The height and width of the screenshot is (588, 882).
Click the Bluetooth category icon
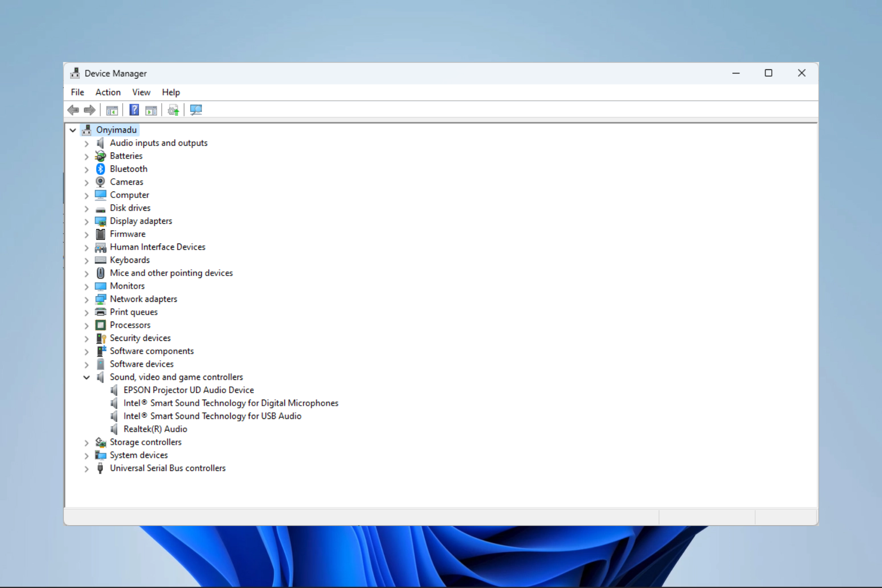pos(101,169)
